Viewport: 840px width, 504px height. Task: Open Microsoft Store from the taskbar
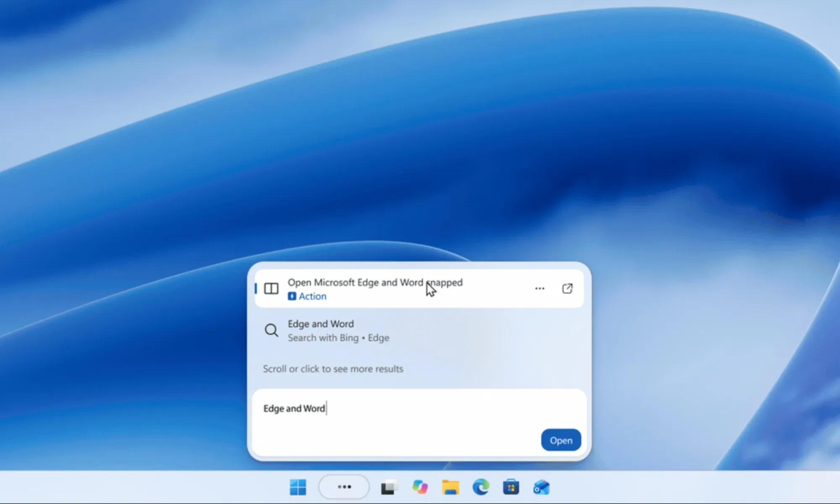click(511, 487)
